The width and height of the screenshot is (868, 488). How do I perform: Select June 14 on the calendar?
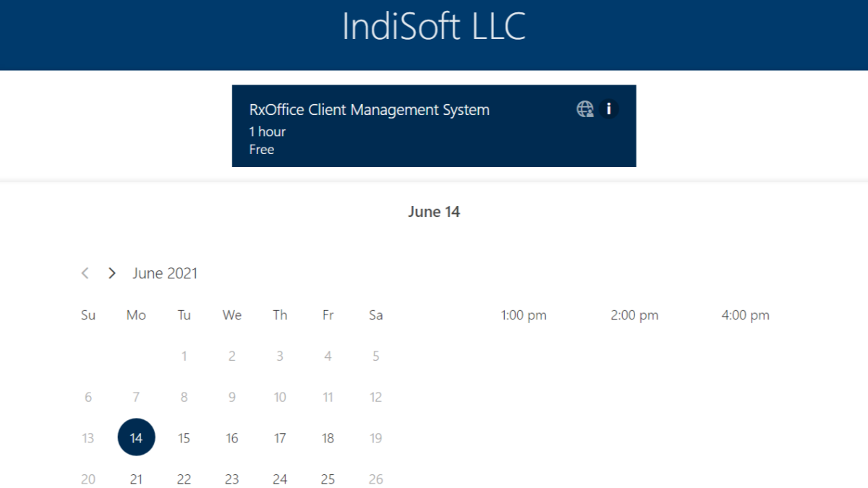coord(136,437)
